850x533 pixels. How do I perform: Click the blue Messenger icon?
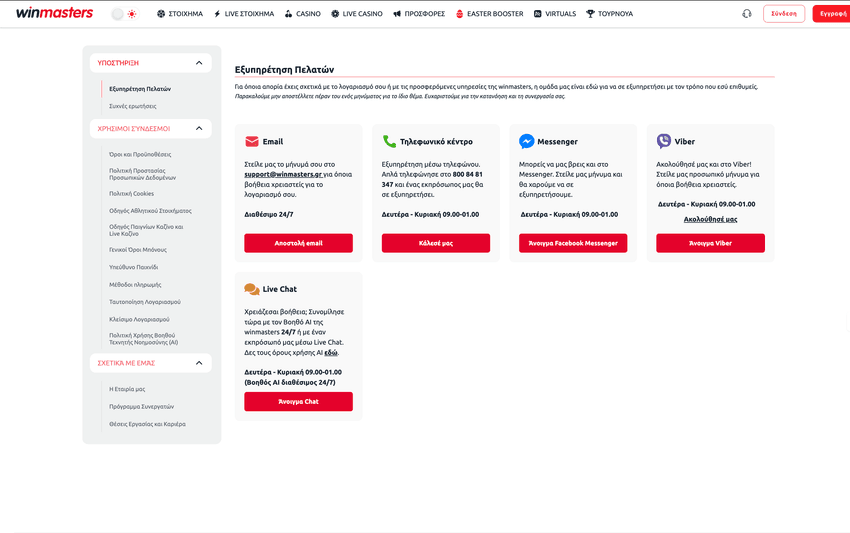[526, 141]
